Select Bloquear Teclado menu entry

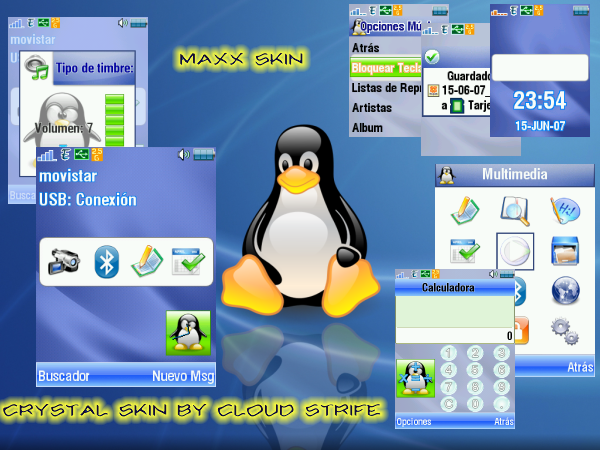(x=386, y=68)
